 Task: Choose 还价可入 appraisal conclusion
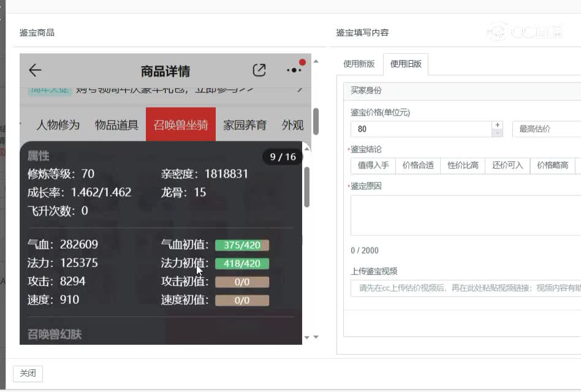click(507, 165)
